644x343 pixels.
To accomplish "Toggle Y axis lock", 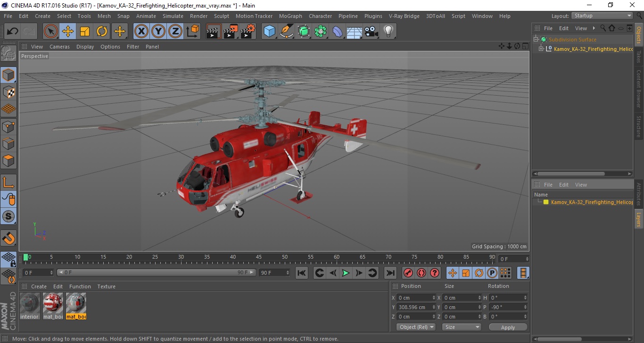I will 158,32.
